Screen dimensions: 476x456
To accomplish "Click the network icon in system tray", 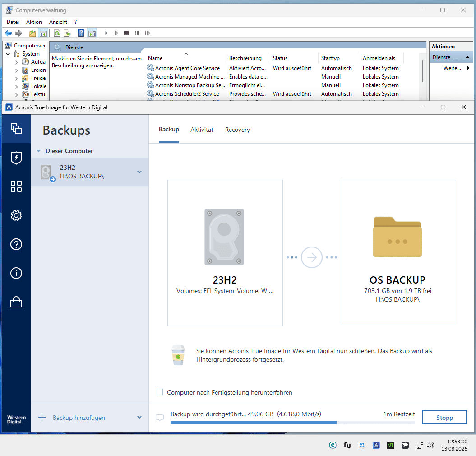I will (419, 445).
